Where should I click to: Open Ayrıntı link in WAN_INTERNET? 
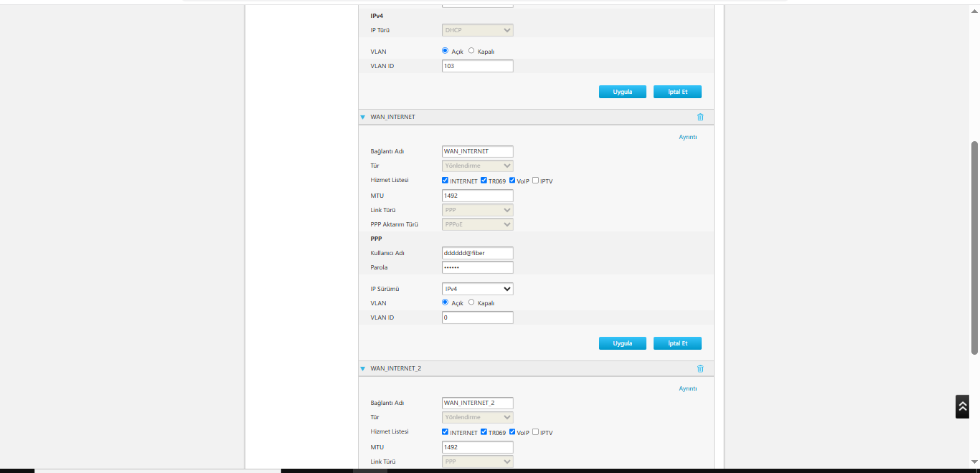click(x=688, y=137)
